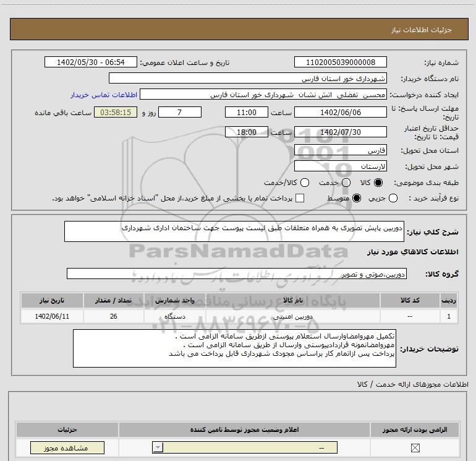This screenshot has height=461, width=476.
Task: Open the license status dropdown arrow
Action: [x=158, y=447]
